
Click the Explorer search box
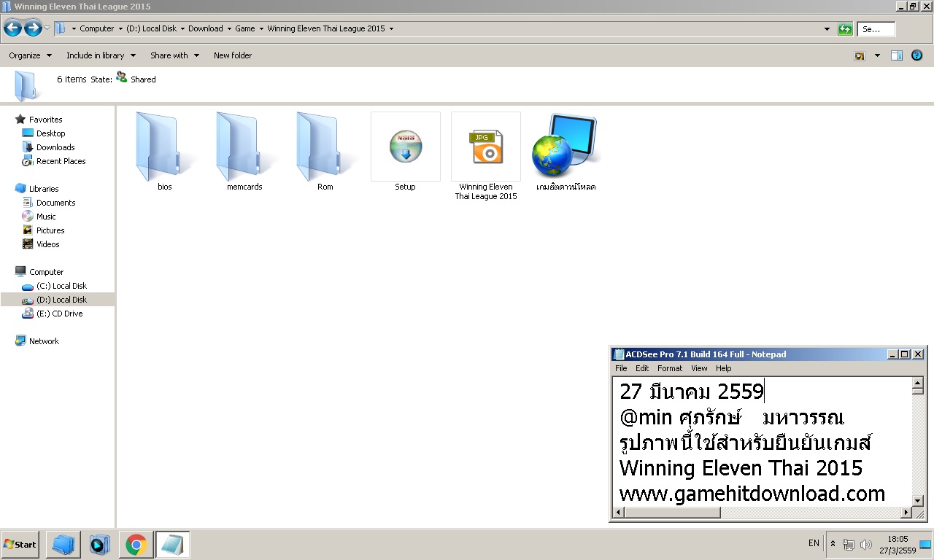click(876, 29)
